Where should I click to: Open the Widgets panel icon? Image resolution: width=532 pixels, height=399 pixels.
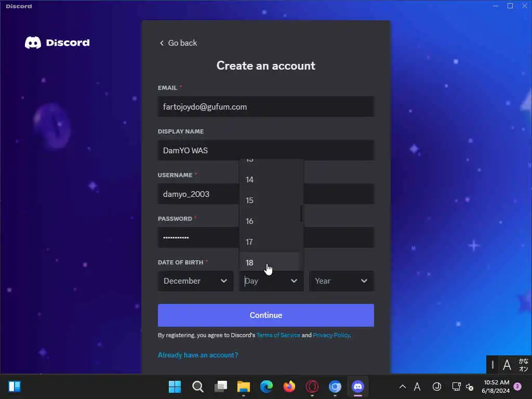tap(15, 387)
